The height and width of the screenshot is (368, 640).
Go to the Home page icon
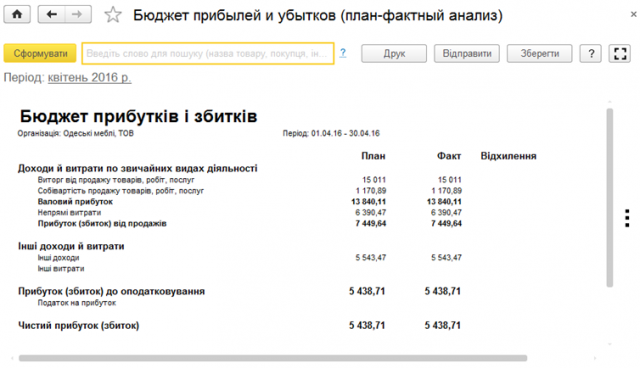(x=17, y=15)
